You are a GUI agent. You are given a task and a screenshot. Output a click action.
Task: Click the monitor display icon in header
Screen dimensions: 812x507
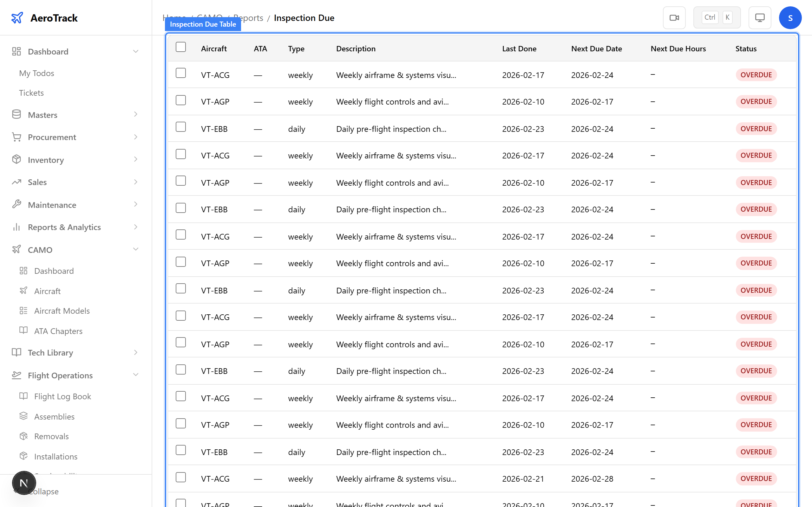click(x=760, y=18)
